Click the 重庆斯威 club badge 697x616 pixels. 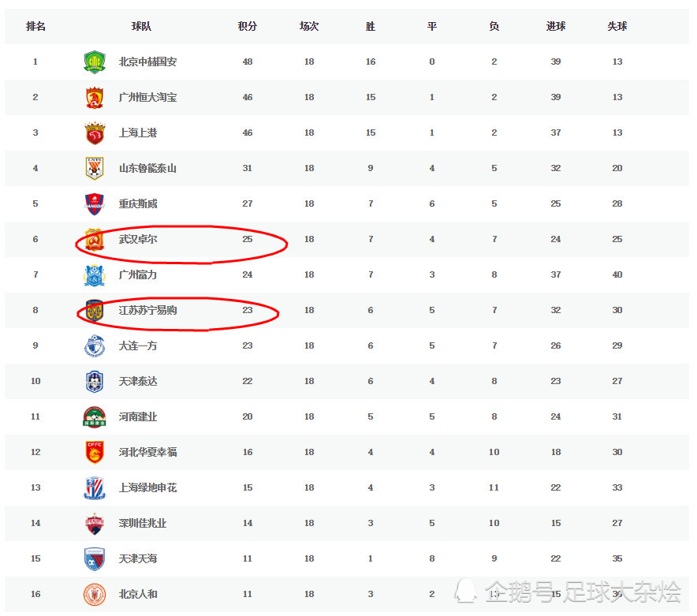click(95, 203)
